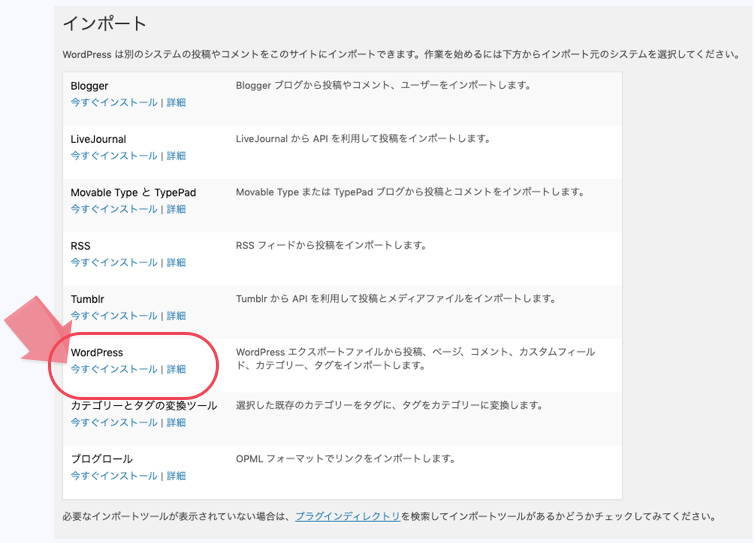Open the プラグインディレクトリ link
754x543 pixels.
pyautogui.click(x=348, y=517)
